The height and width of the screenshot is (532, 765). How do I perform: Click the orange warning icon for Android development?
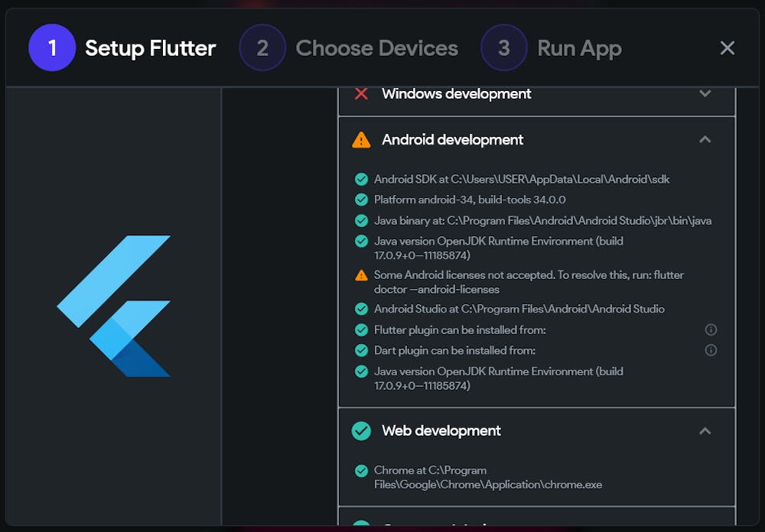(361, 140)
